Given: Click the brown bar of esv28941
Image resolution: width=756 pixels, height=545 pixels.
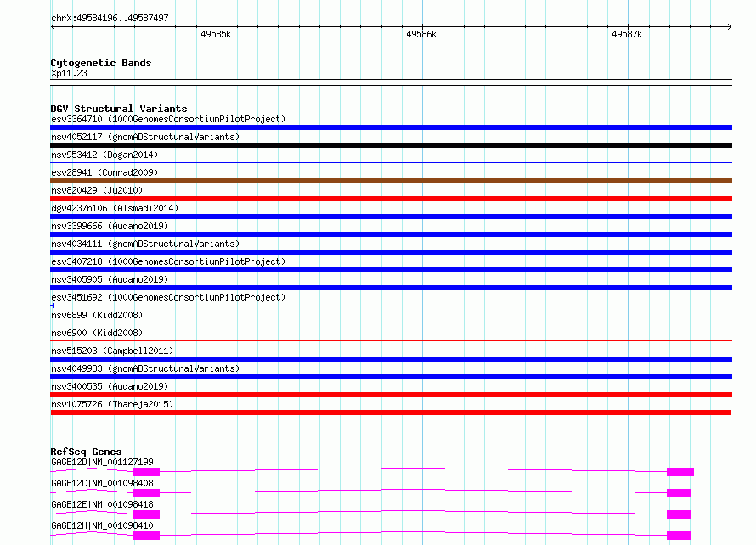Looking at the screenshot, I should pos(391,181).
